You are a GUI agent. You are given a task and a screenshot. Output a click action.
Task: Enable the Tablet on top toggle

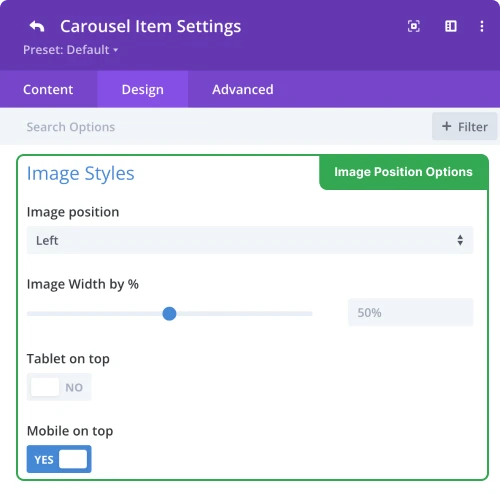[x=59, y=387]
